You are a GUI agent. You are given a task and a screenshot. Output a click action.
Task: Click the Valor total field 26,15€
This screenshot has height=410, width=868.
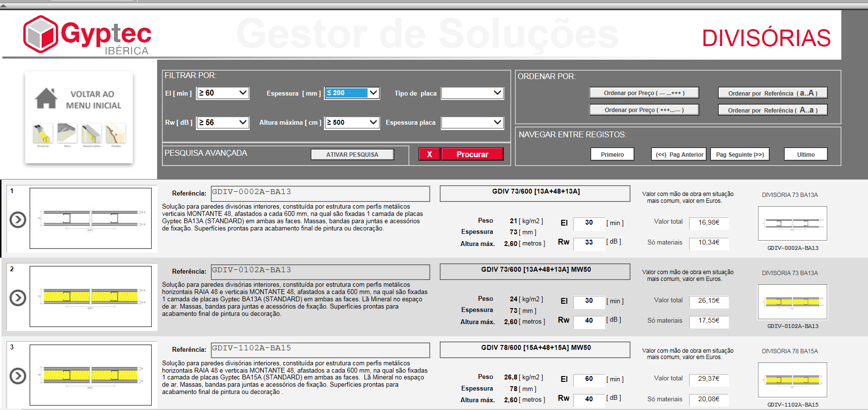708,301
